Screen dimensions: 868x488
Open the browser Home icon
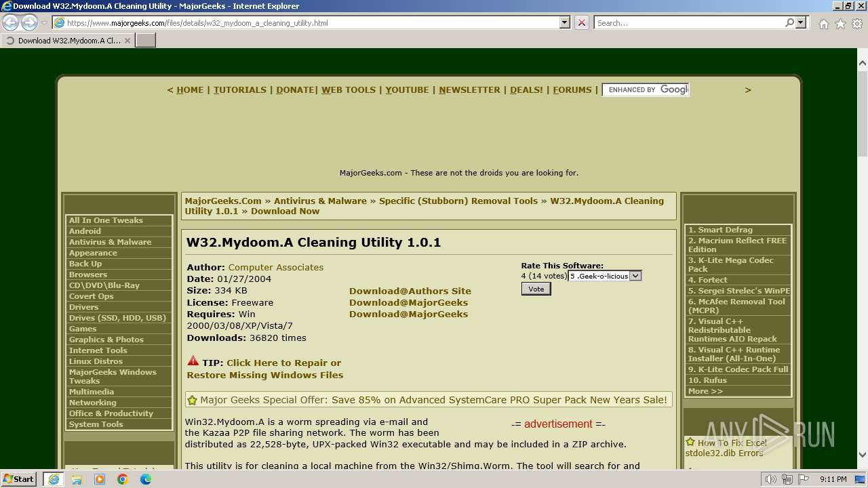point(823,24)
